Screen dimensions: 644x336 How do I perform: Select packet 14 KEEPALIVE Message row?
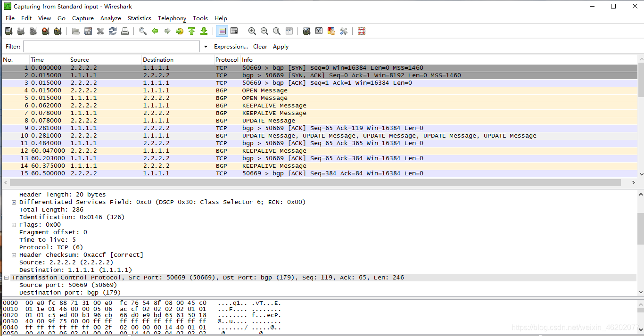coord(320,166)
